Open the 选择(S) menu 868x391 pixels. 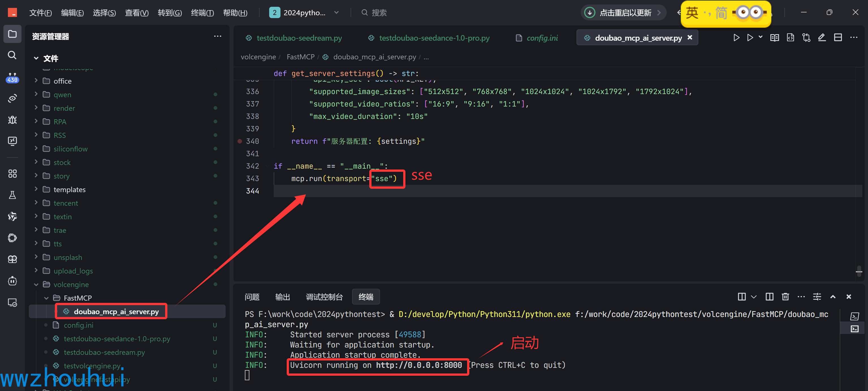coord(104,13)
